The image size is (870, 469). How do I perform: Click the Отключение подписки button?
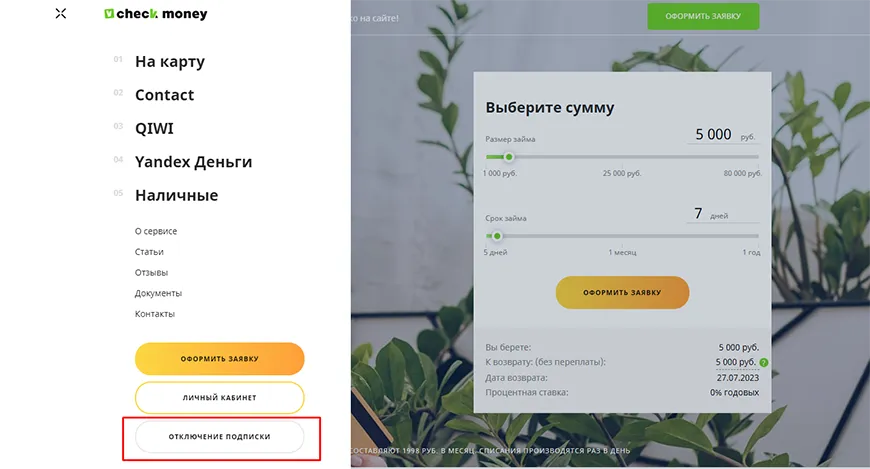pyautogui.click(x=219, y=437)
